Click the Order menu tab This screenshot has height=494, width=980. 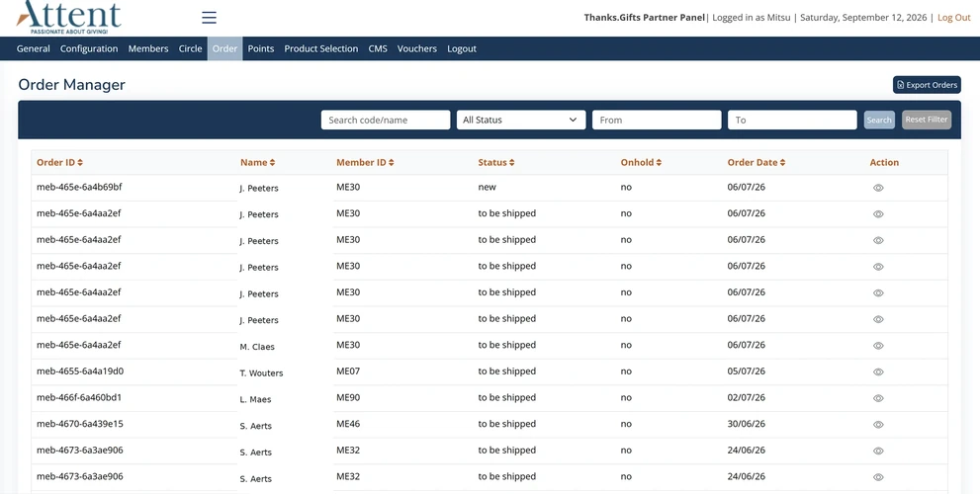(224, 48)
